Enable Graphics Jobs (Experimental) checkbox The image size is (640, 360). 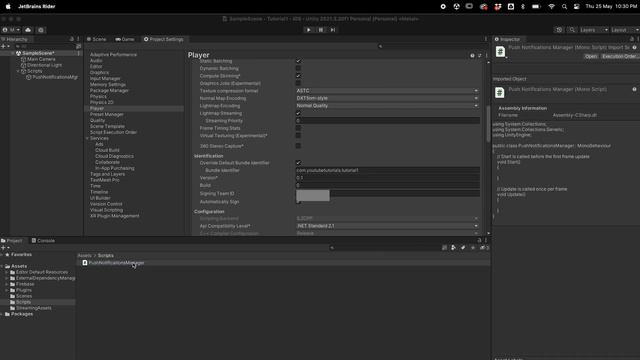[298, 83]
